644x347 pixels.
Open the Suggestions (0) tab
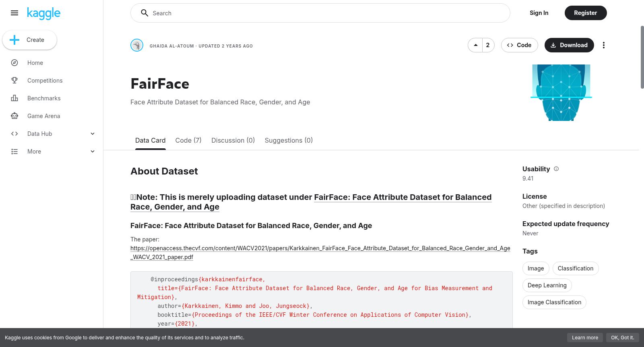tap(289, 140)
